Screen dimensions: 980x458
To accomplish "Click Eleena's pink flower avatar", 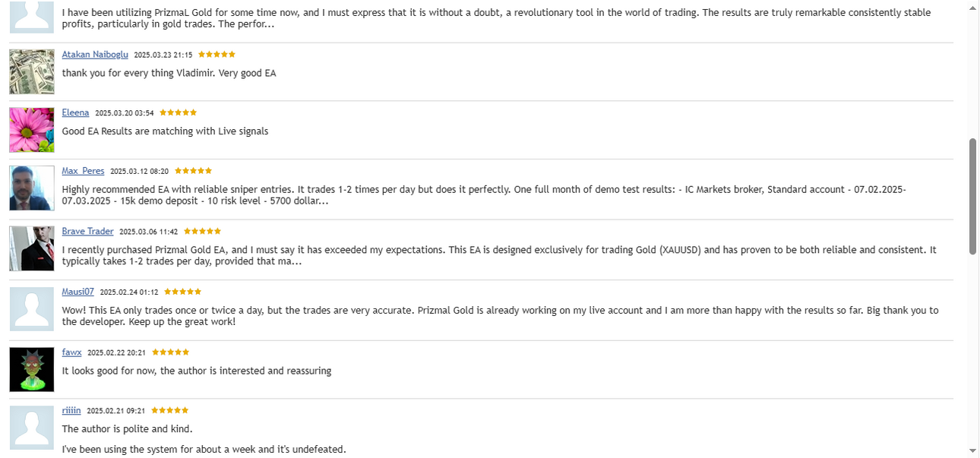I will coord(32,130).
